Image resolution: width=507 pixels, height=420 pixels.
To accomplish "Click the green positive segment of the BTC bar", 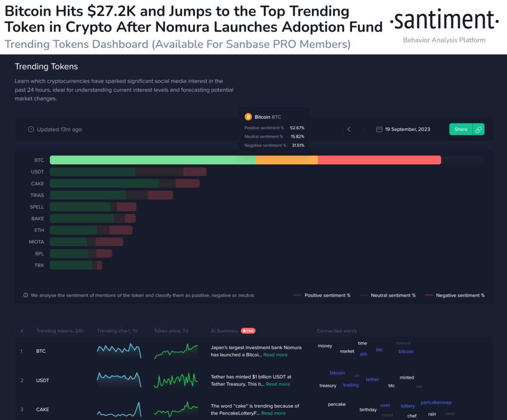I will (152, 160).
